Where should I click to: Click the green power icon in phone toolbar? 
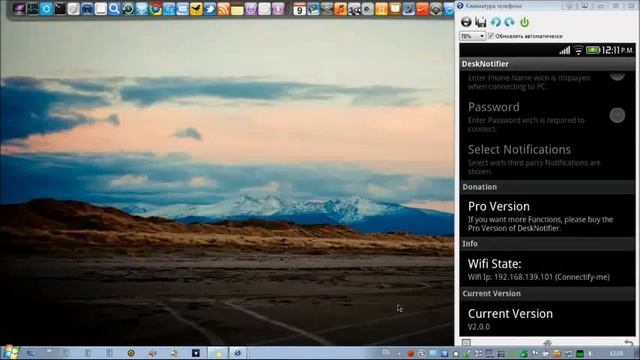pos(524,22)
